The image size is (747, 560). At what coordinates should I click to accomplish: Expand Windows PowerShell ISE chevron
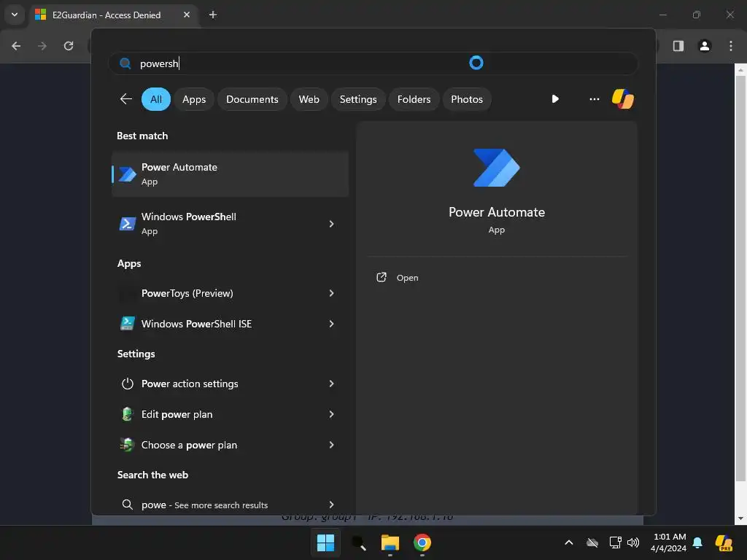[x=332, y=324]
